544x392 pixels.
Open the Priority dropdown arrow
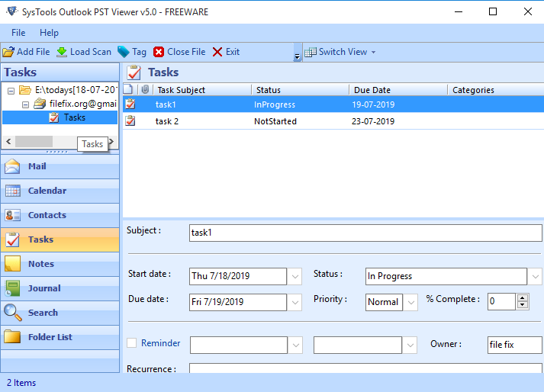tap(410, 302)
